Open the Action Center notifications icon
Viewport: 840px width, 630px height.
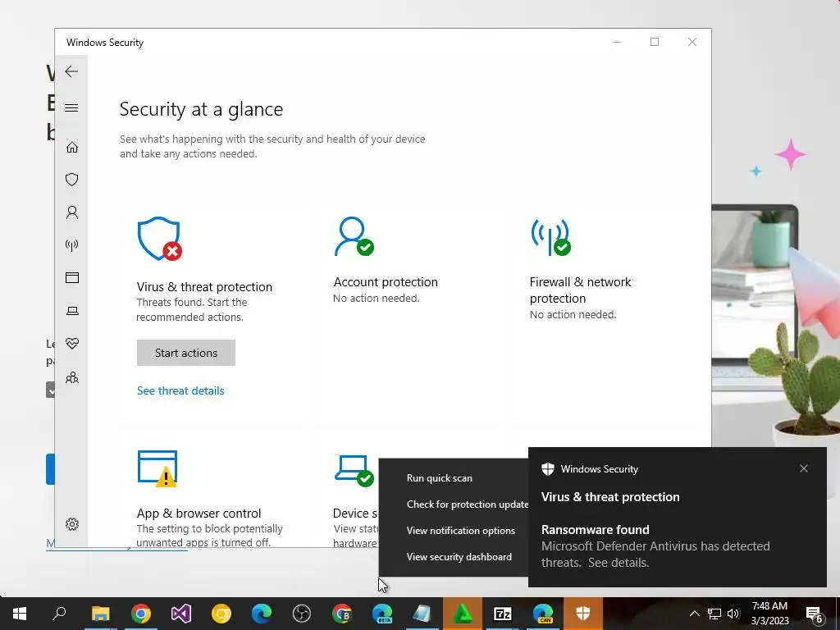tap(815, 614)
